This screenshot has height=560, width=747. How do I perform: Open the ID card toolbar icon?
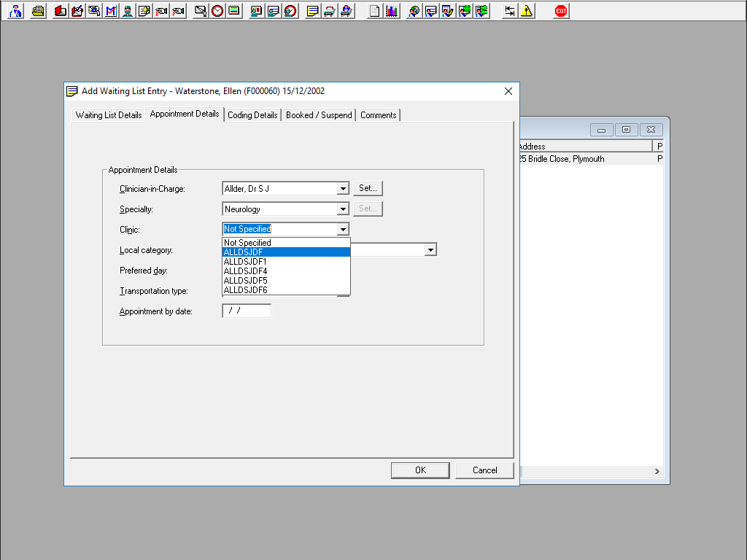coord(94,11)
